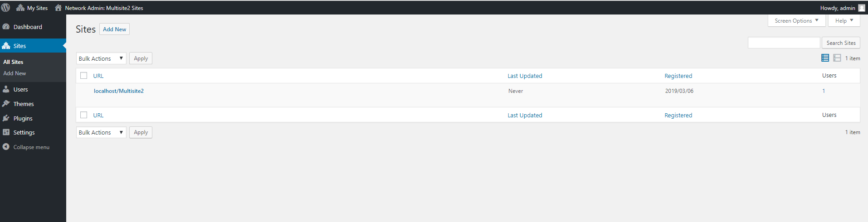868x222 pixels.
Task: Open the My Sites network icon
Action: [20, 8]
